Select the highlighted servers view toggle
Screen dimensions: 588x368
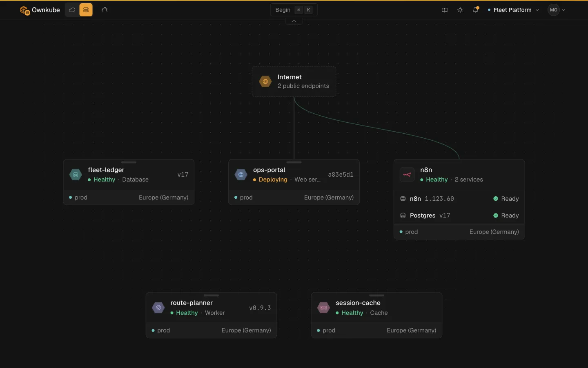[86, 10]
